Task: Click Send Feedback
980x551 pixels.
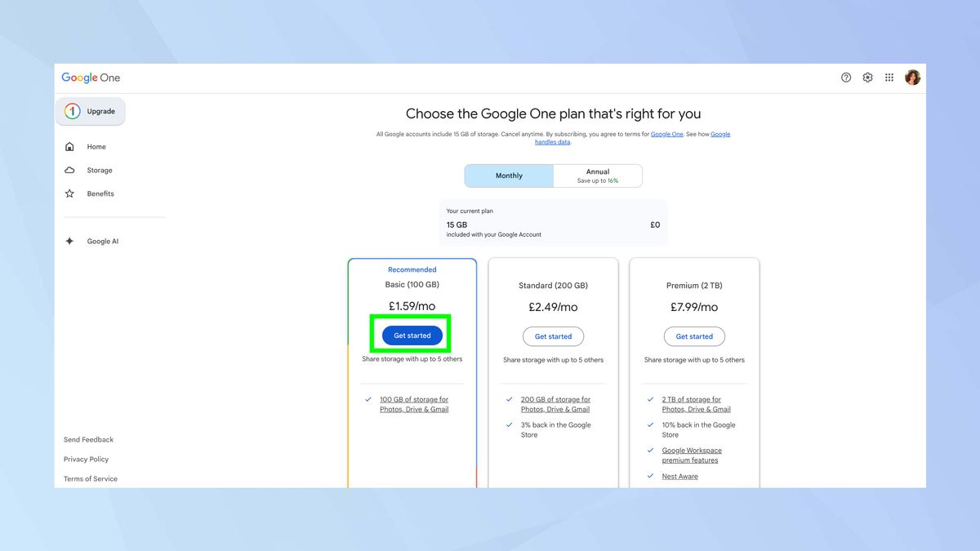Action: [x=88, y=439]
